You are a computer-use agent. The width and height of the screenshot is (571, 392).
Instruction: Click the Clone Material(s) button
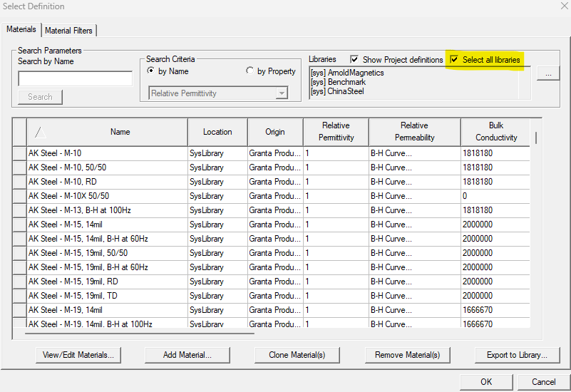pyautogui.click(x=297, y=355)
